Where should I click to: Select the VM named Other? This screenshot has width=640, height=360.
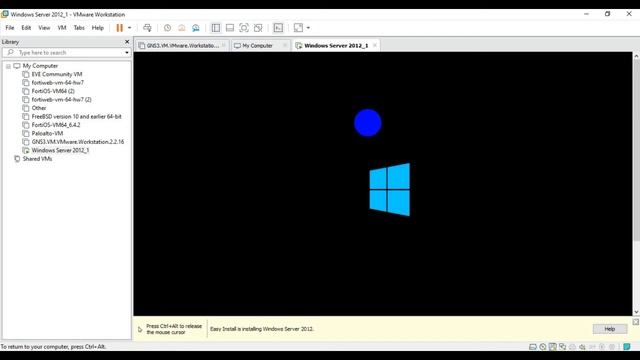[39, 108]
